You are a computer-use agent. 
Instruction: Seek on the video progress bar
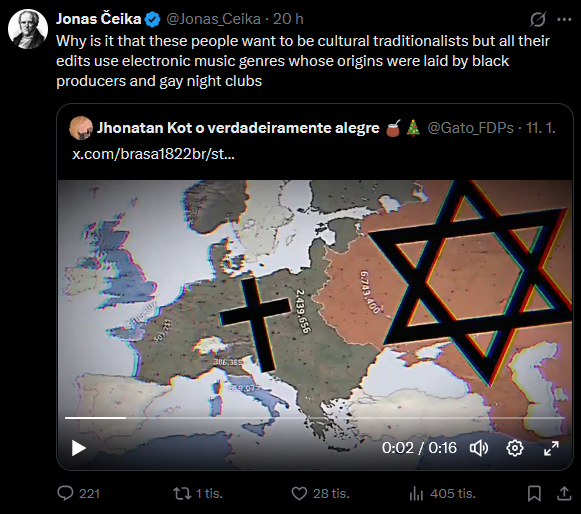[315, 418]
